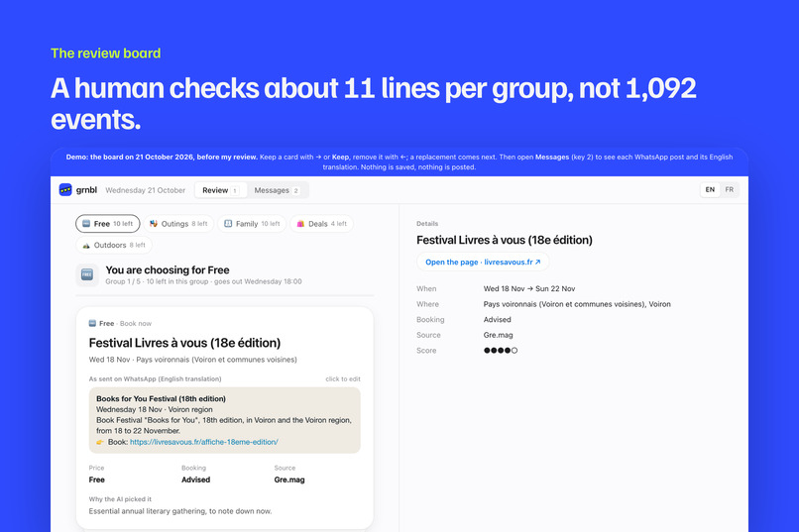Click 'The review board' heading
The image size is (799, 532).
click(x=105, y=53)
